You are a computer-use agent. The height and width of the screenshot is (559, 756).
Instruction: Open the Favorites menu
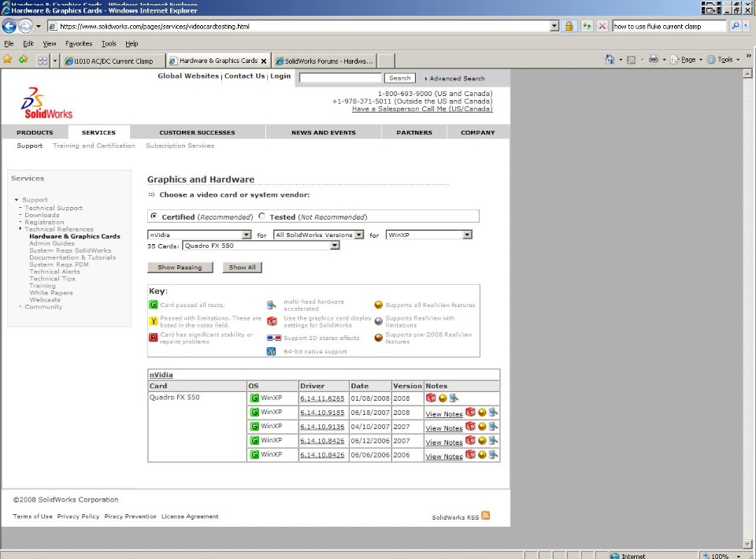tap(79, 43)
